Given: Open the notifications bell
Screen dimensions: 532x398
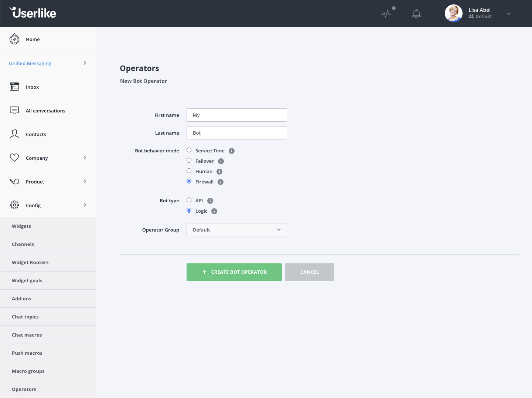Looking at the screenshot, I should [416, 14].
